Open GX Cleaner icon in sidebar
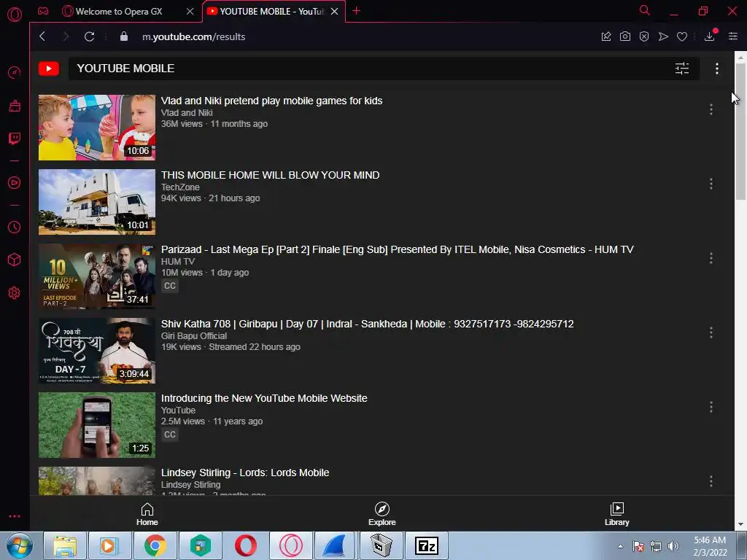The image size is (747, 560). 15,105
